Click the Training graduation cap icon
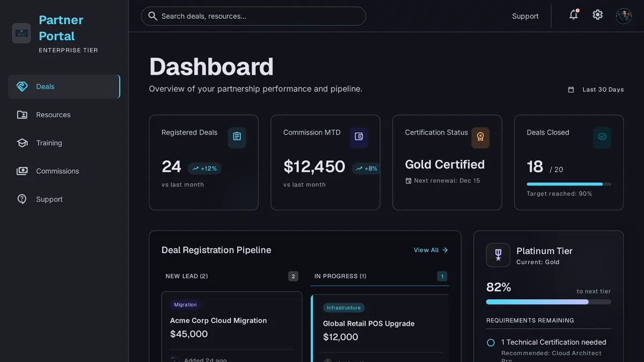 (22, 143)
